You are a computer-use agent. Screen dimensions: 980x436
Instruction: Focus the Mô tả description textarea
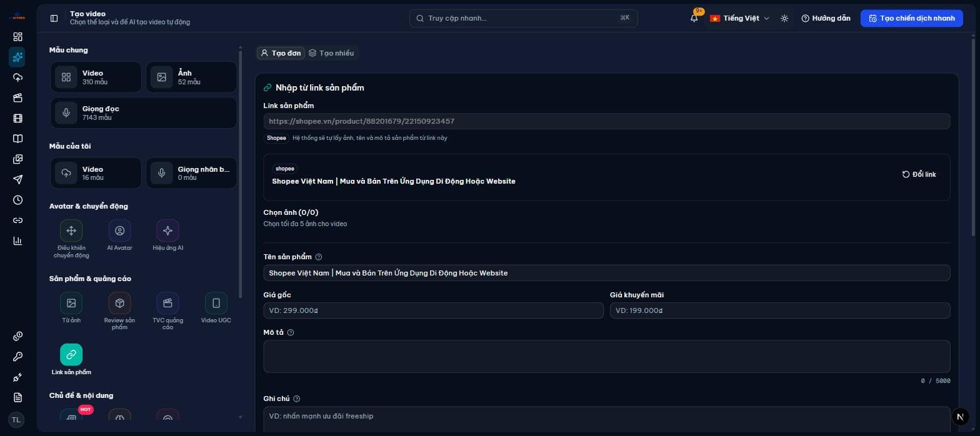point(607,357)
